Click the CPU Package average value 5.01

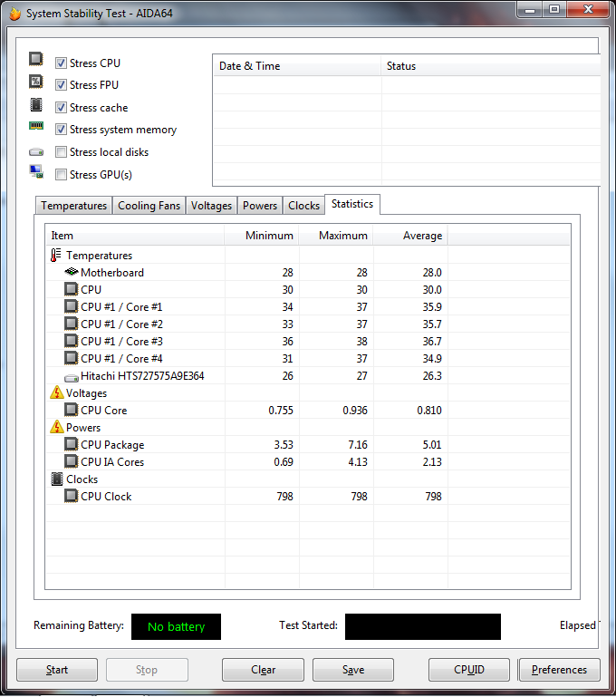point(432,445)
